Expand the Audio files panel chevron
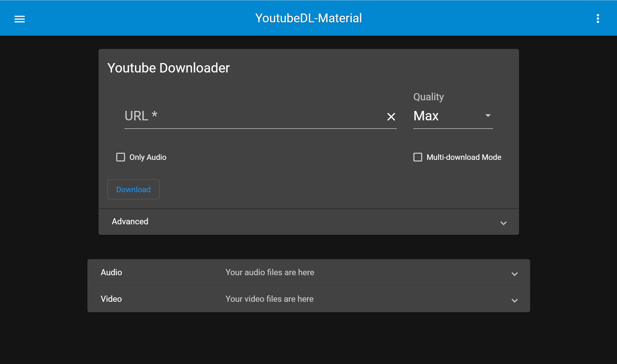Screen dimensions: 617x364 tap(515, 274)
